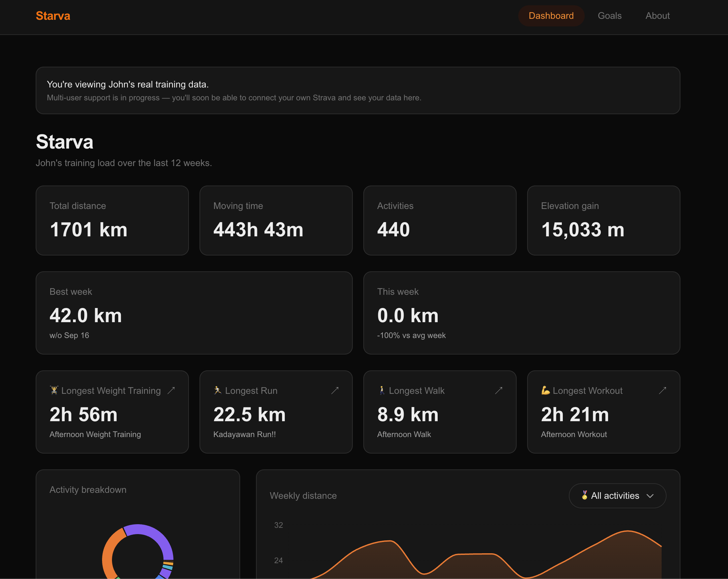The image size is (728, 579).
Task: Open the Afternoon Walk activity
Action: (404, 434)
